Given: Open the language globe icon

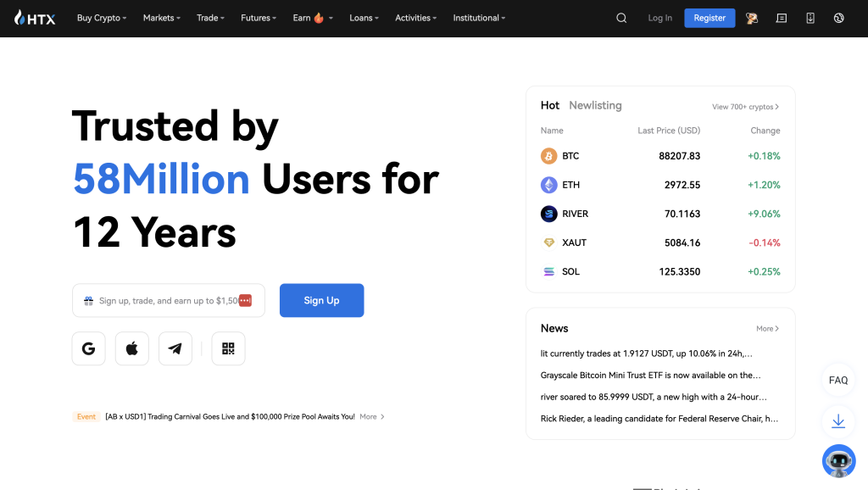Looking at the screenshot, I should 838,18.
